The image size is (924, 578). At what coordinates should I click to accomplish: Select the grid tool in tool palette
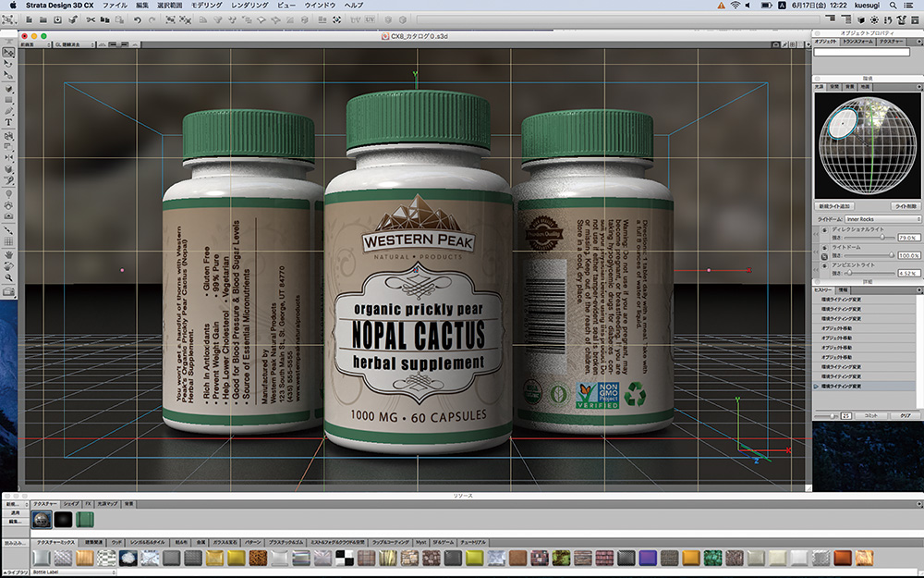point(9,241)
